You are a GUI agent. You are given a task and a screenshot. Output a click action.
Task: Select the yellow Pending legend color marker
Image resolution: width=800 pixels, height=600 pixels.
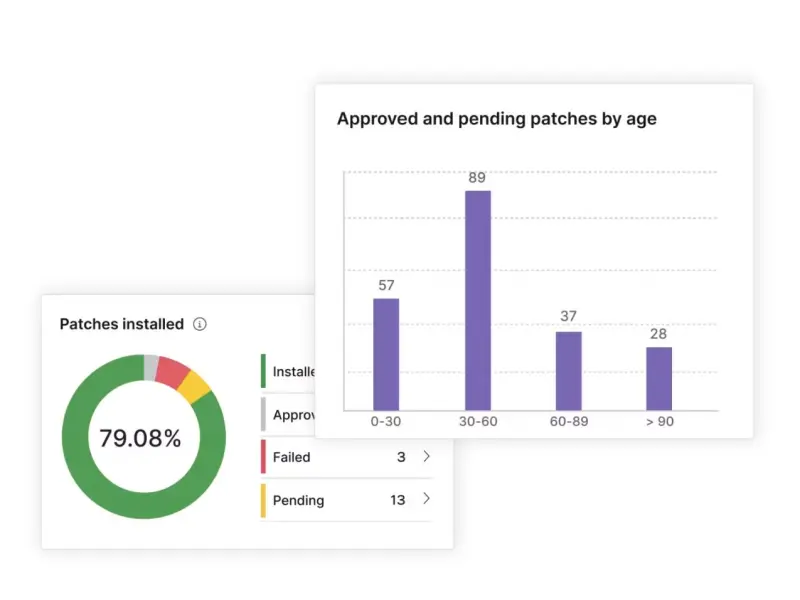[x=263, y=500]
